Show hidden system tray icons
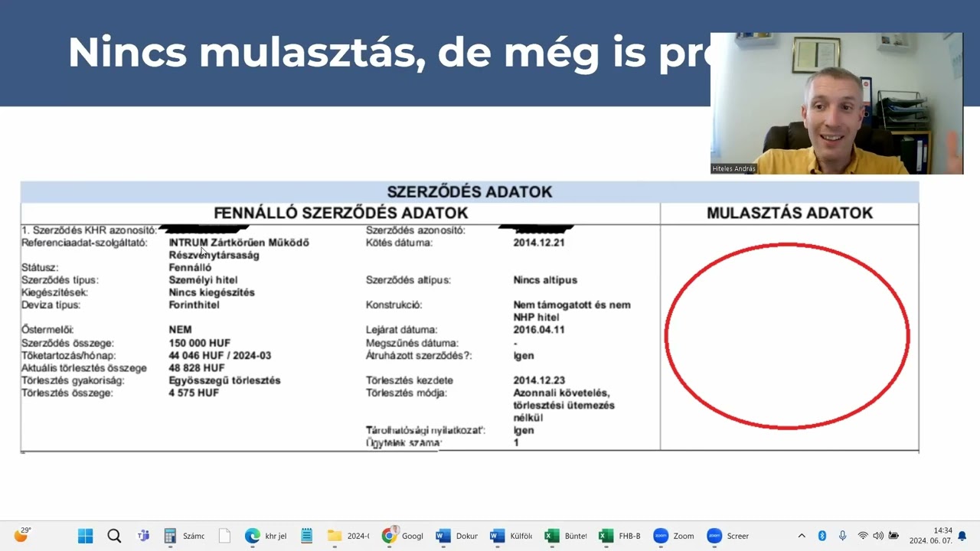Screen dimensions: 980x551 pyautogui.click(x=802, y=536)
